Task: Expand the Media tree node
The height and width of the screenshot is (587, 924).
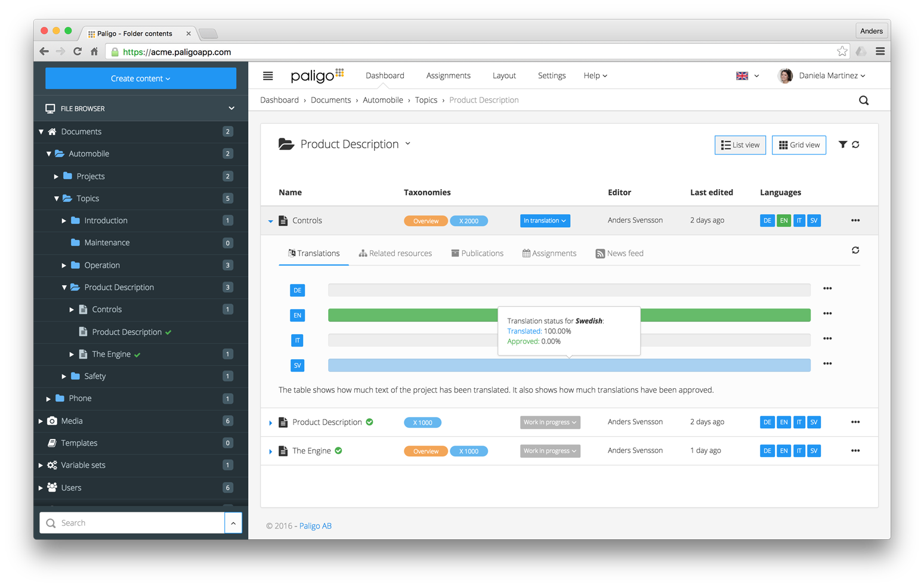Action: [x=41, y=421]
